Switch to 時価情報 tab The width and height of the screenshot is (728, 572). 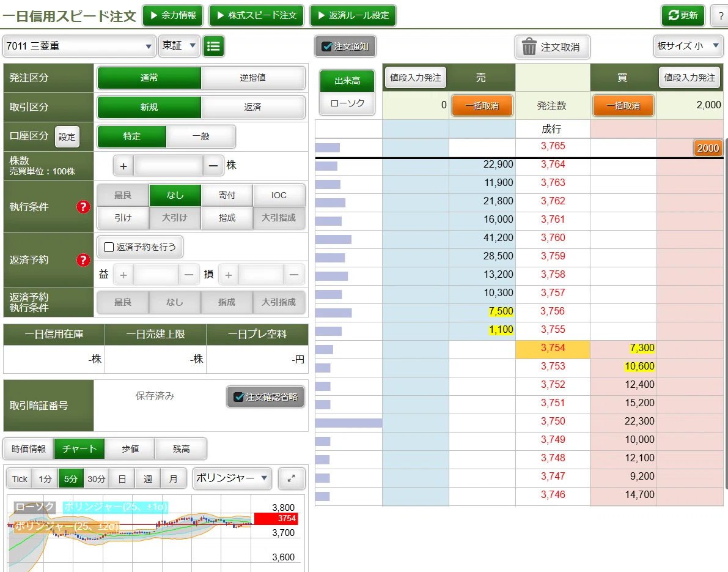click(29, 449)
